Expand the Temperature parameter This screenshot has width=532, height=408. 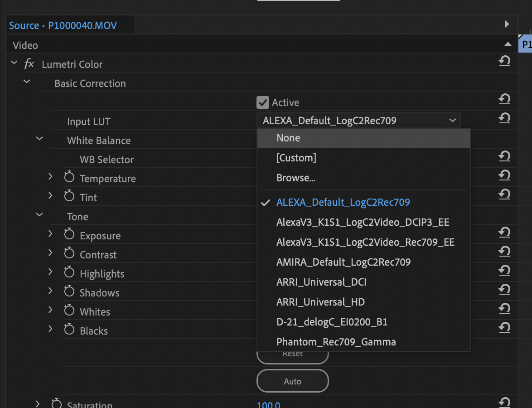click(50, 177)
